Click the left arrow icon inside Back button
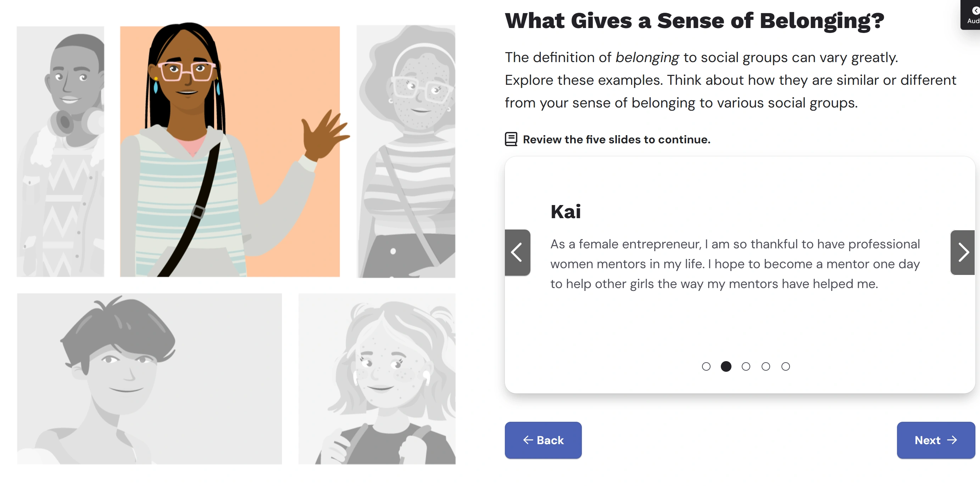The height and width of the screenshot is (486, 980). coord(528,440)
